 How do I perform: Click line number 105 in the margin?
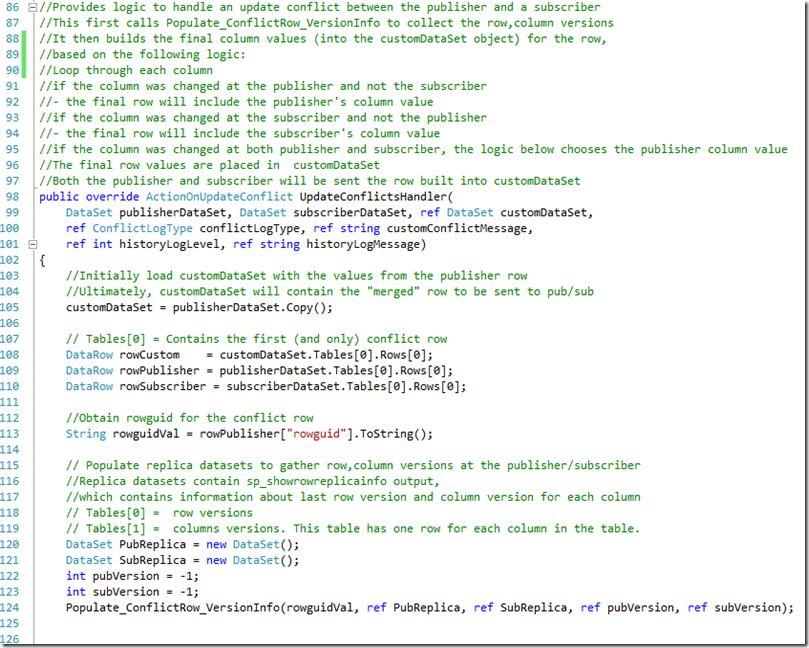pyautogui.click(x=10, y=307)
